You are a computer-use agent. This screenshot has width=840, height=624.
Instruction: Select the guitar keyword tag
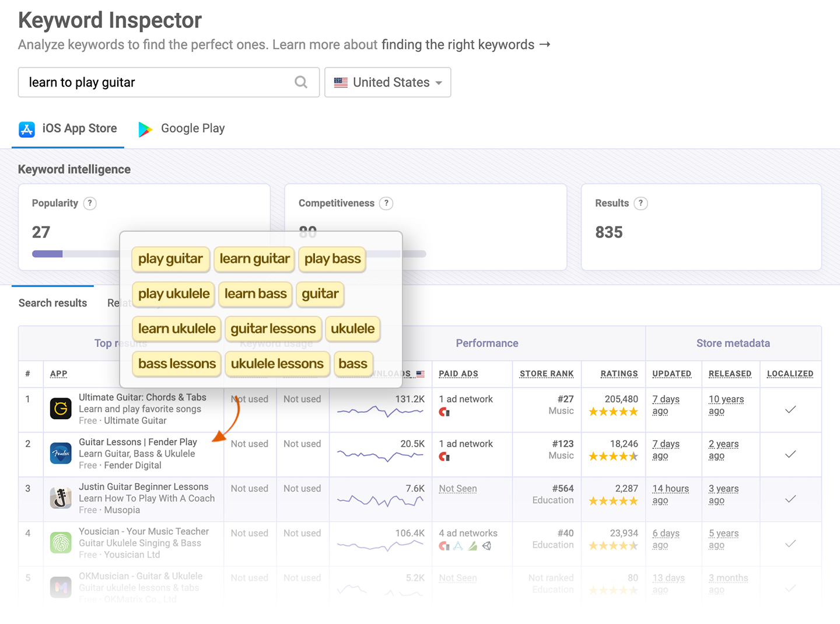coord(320,294)
